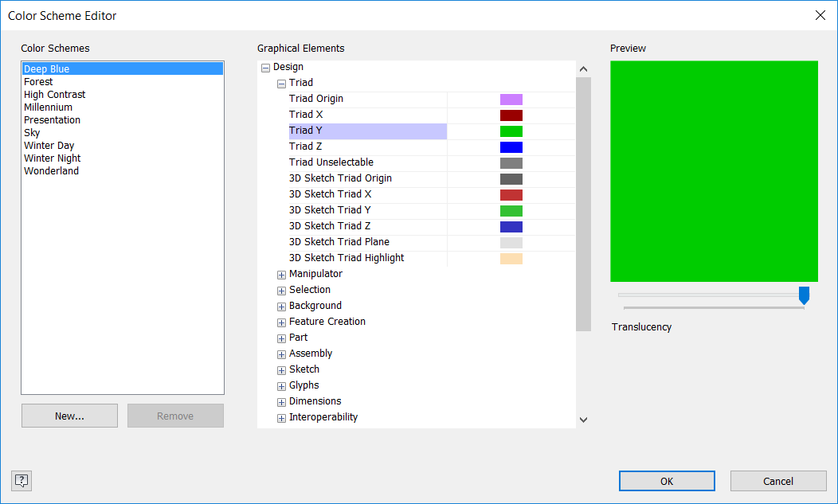Expand the Glyphs node
Screen dimensions: 838x504
click(x=281, y=386)
